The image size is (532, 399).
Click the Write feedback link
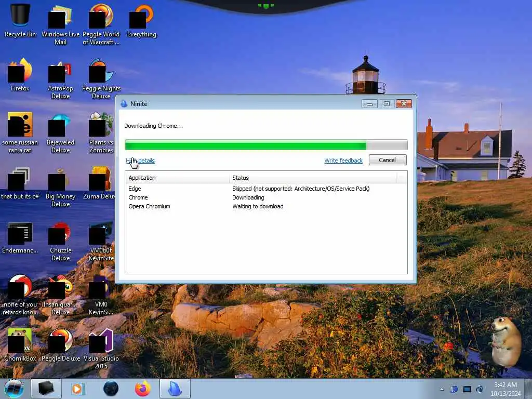click(x=343, y=161)
